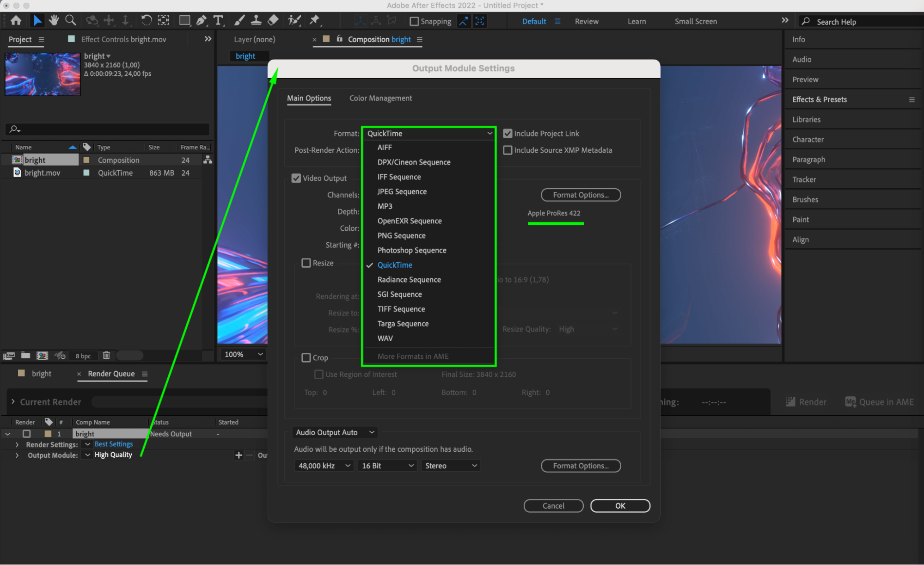Disable Include Project Link checkbox
This screenshot has height=565, width=924.
(x=508, y=134)
